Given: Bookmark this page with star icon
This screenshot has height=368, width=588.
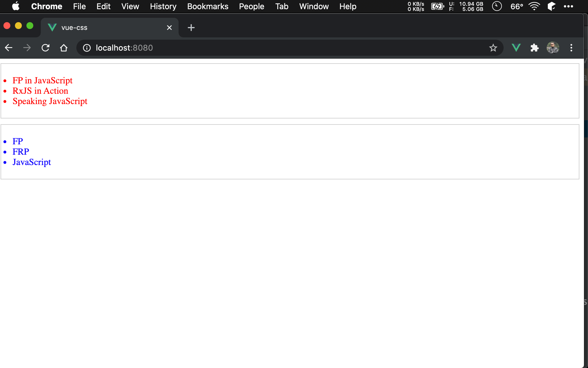Looking at the screenshot, I should point(493,48).
